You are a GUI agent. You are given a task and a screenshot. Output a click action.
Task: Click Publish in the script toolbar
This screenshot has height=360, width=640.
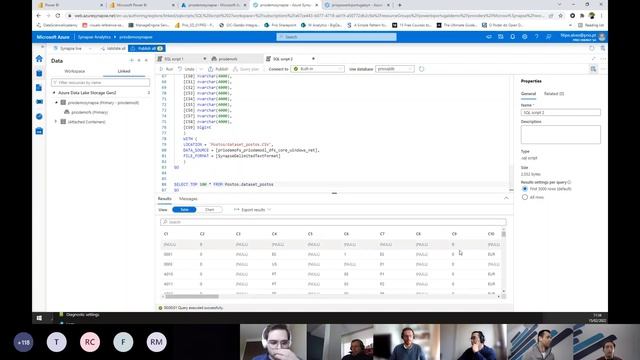(218, 69)
